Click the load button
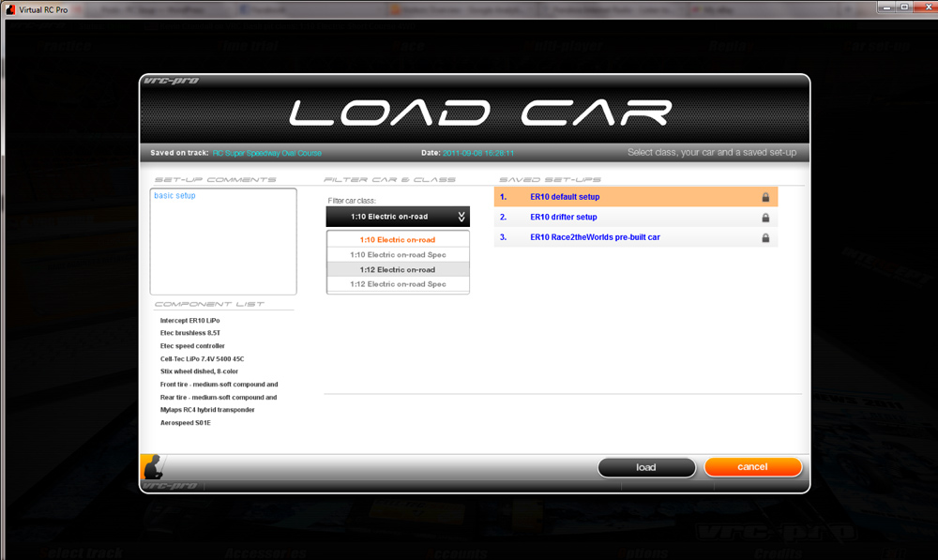The height and width of the screenshot is (560, 938). (x=646, y=467)
